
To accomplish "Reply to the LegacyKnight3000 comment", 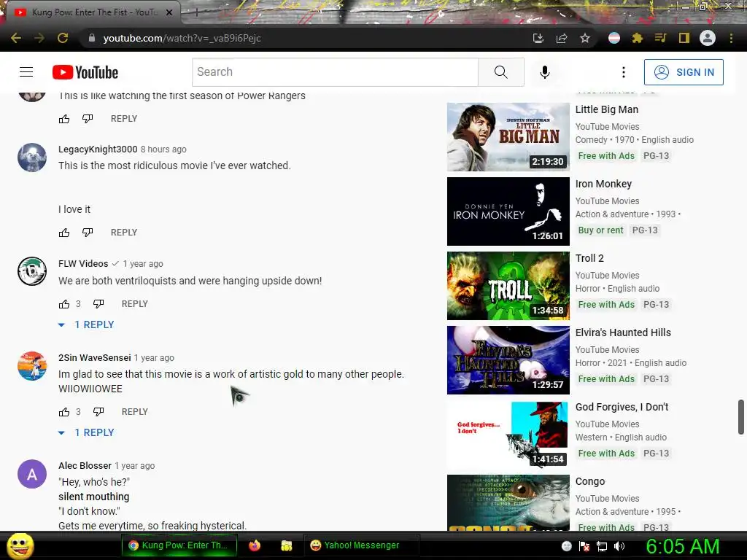I will 124,233.
